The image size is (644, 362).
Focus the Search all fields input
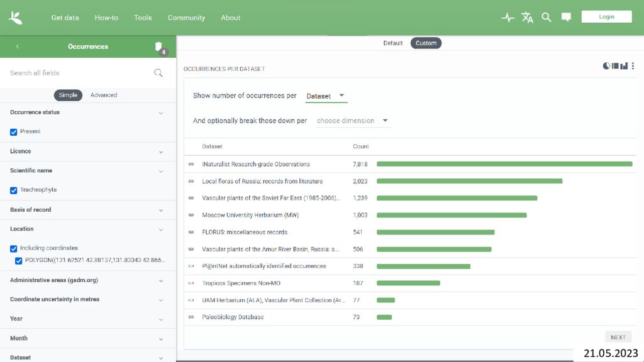pos(80,73)
